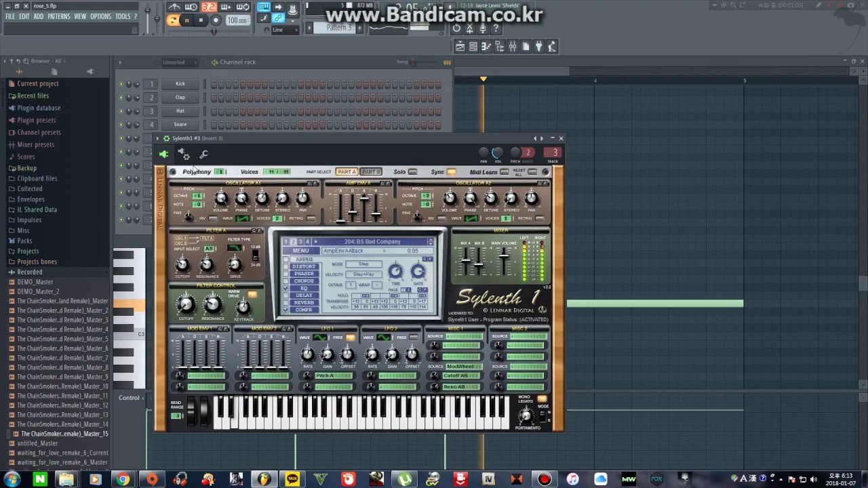The image size is (868, 488).
Task: Click the stop playback button
Action: click(x=201, y=20)
